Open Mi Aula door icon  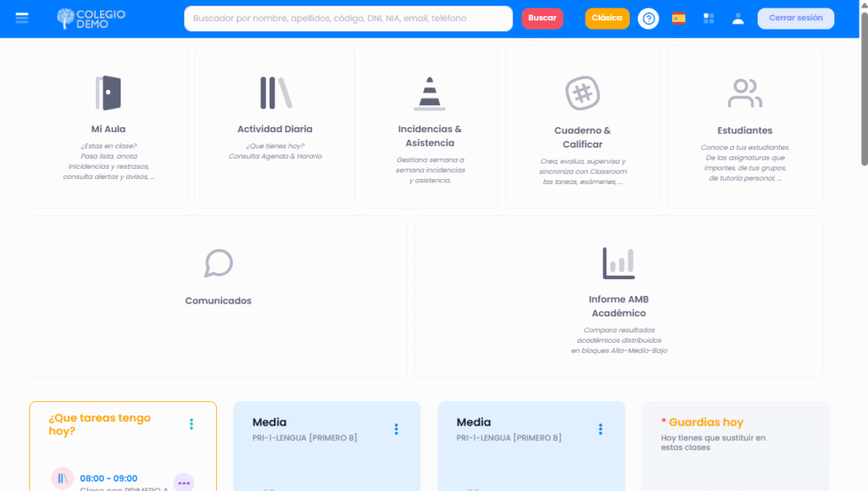point(108,92)
